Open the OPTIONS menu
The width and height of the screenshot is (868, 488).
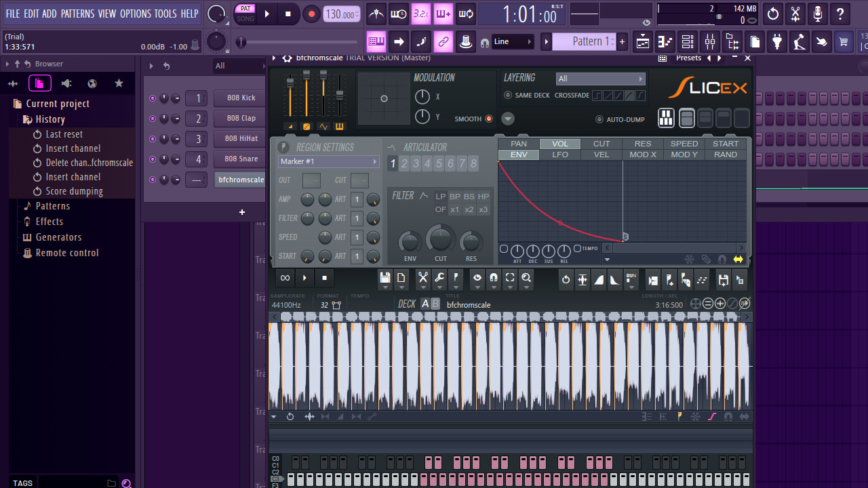click(x=136, y=14)
